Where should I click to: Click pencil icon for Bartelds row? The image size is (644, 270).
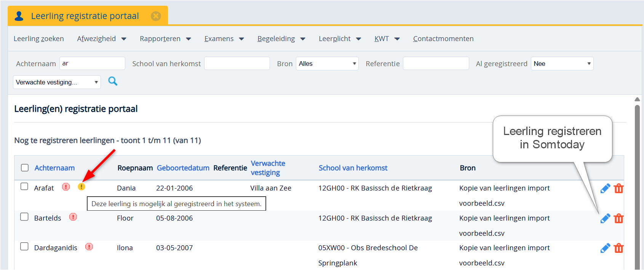click(x=605, y=218)
